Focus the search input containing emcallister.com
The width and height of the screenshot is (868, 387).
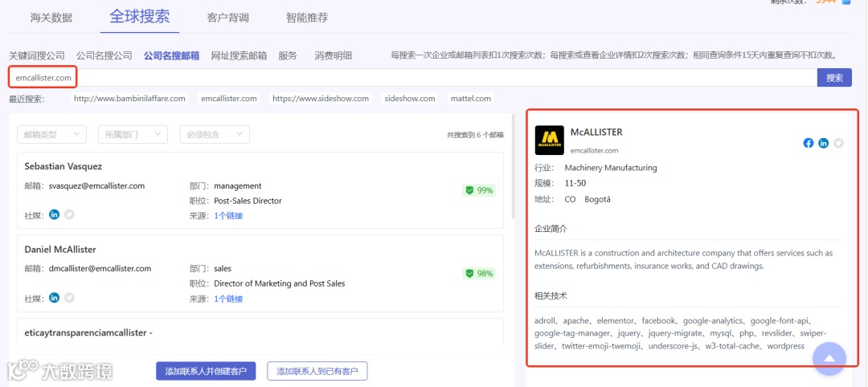pyautogui.click(x=413, y=78)
